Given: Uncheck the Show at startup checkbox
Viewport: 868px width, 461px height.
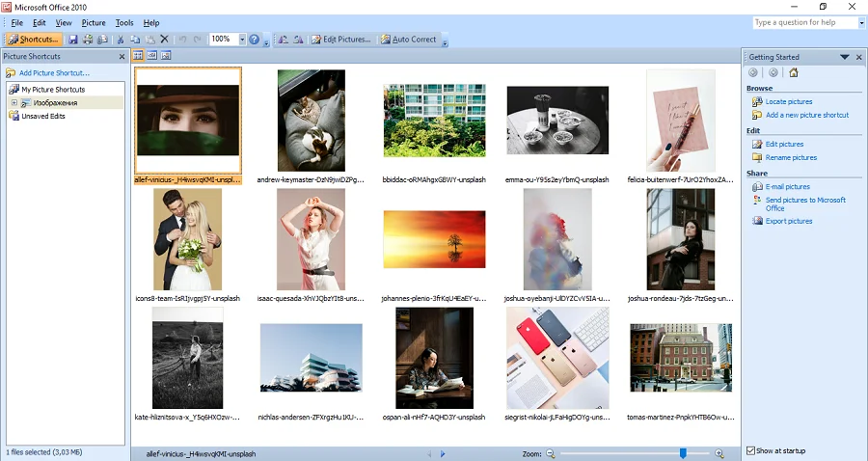Looking at the screenshot, I should tap(751, 450).
